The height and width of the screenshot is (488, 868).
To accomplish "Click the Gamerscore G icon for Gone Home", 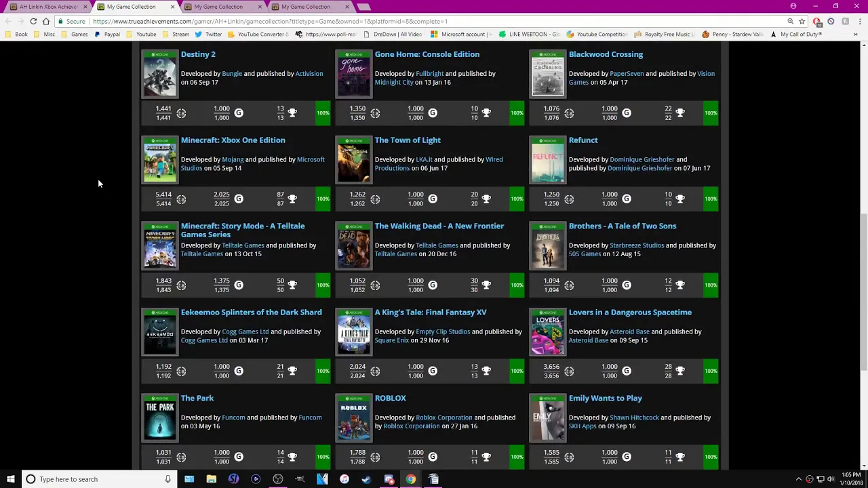I will (433, 113).
